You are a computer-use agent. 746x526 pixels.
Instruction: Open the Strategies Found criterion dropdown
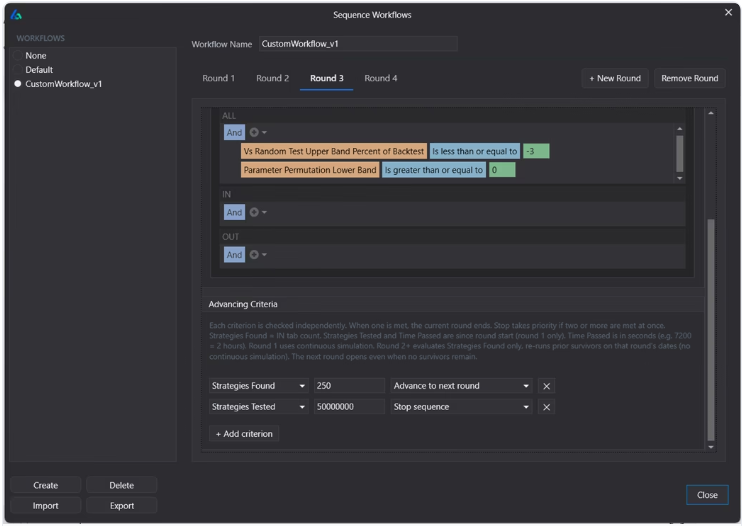259,386
